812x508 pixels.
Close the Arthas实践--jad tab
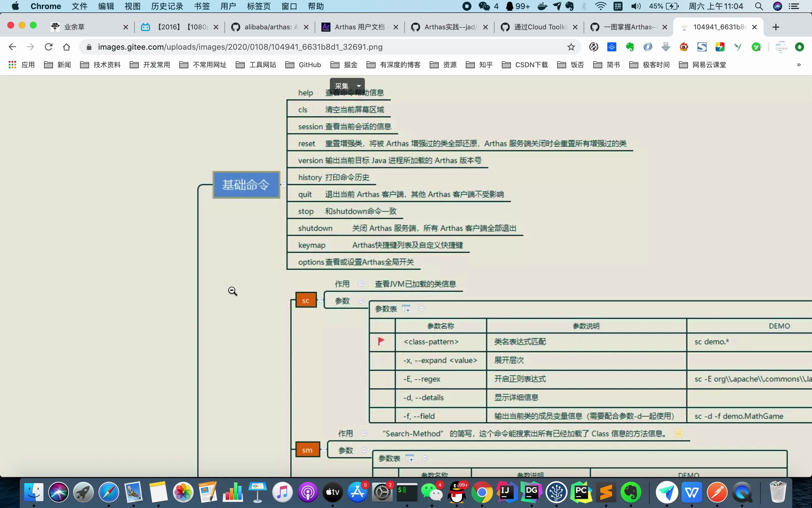coord(485,27)
